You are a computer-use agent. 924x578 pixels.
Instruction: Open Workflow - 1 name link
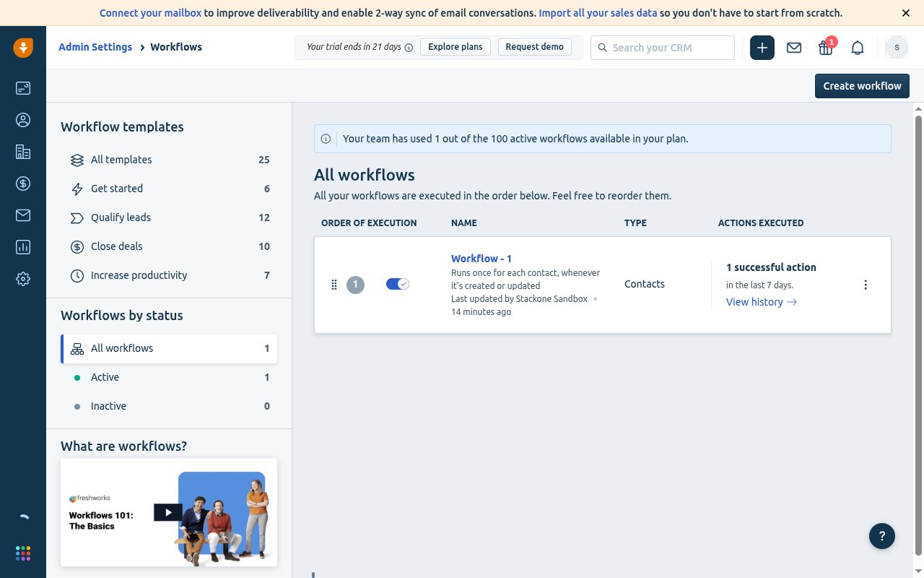[x=481, y=259]
